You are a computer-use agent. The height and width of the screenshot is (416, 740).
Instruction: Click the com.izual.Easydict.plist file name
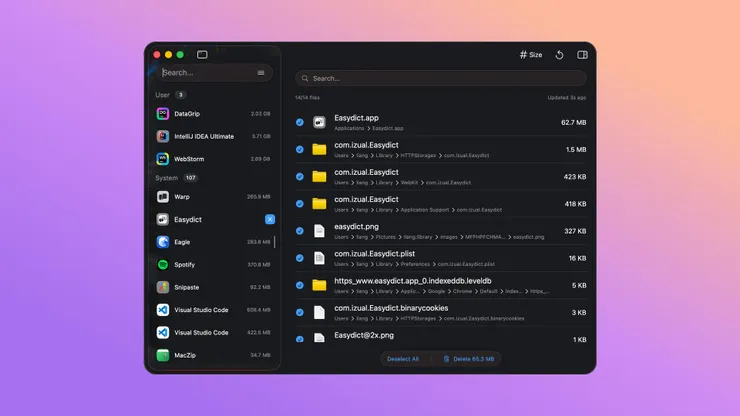(375, 254)
